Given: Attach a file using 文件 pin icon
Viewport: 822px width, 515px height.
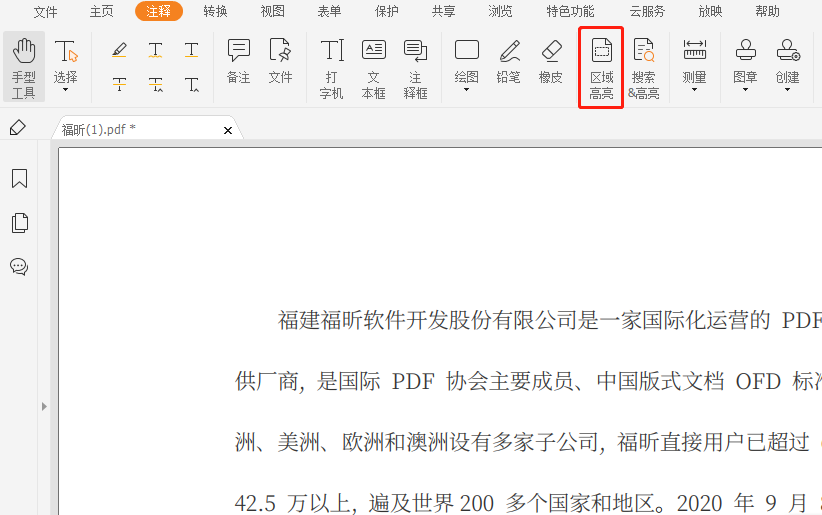Looking at the screenshot, I should 280,60.
